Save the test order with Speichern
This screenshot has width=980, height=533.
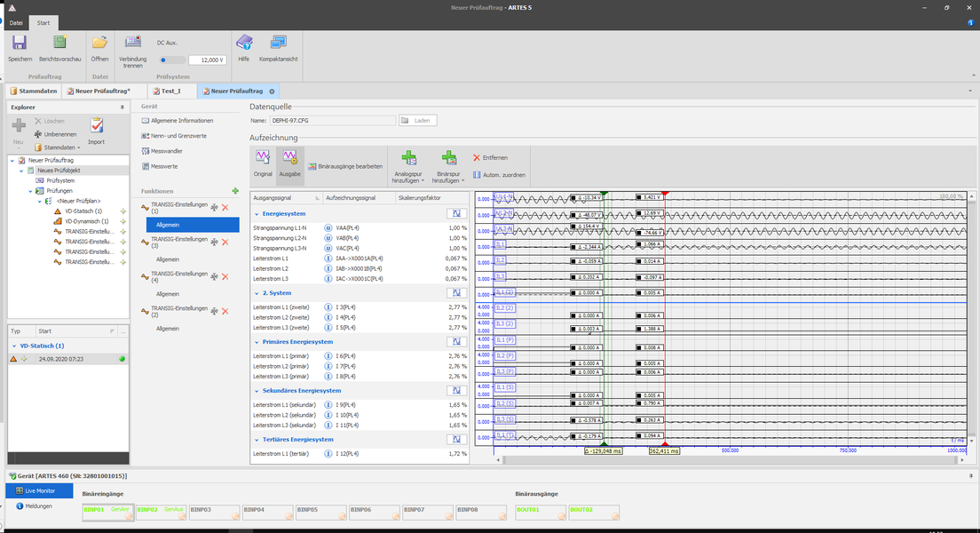tap(20, 48)
